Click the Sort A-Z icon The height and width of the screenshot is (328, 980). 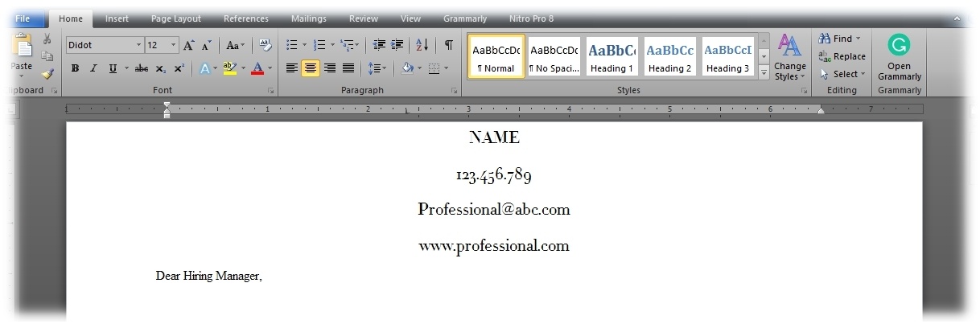pyautogui.click(x=422, y=46)
